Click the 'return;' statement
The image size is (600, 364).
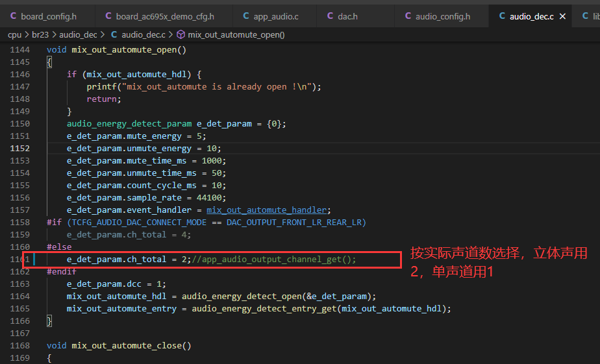point(104,99)
